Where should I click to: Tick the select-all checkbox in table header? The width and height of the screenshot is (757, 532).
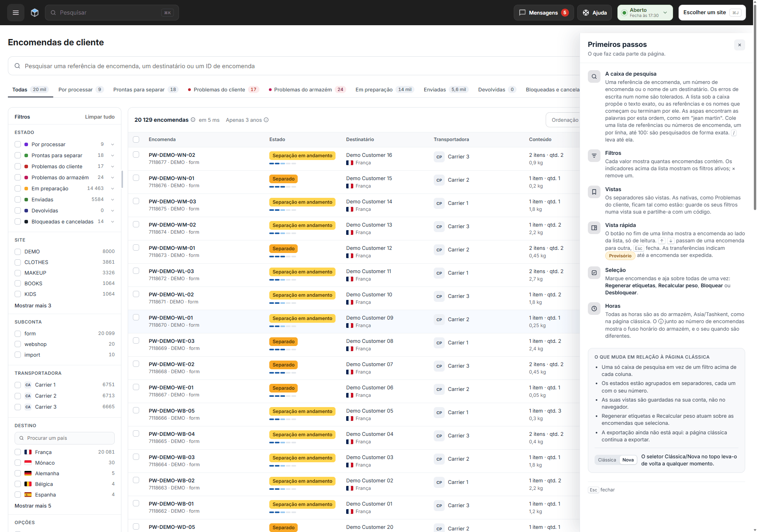(x=136, y=140)
